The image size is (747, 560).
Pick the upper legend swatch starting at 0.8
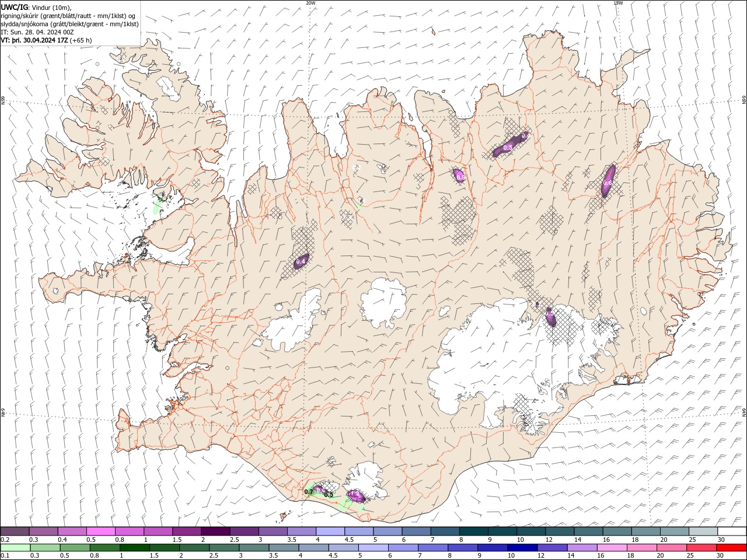pyautogui.click(x=129, y=531)
